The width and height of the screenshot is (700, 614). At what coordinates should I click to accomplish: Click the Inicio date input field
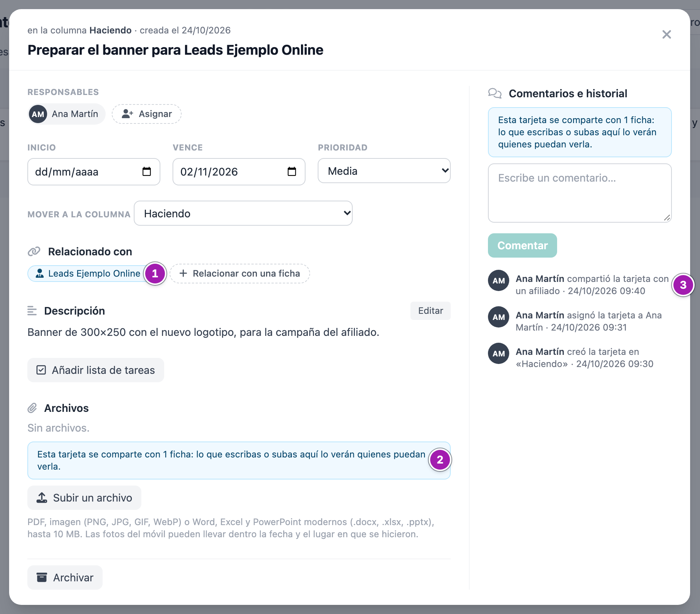[x=94, y=172]
